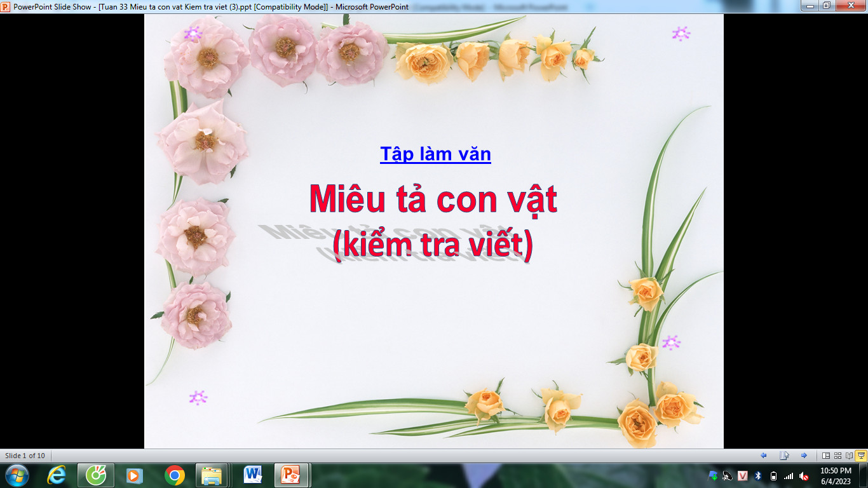Click the muted volume icon in tray
This screenshot has height=488, width=868.
pyautogui.click(x=804, y=476)
